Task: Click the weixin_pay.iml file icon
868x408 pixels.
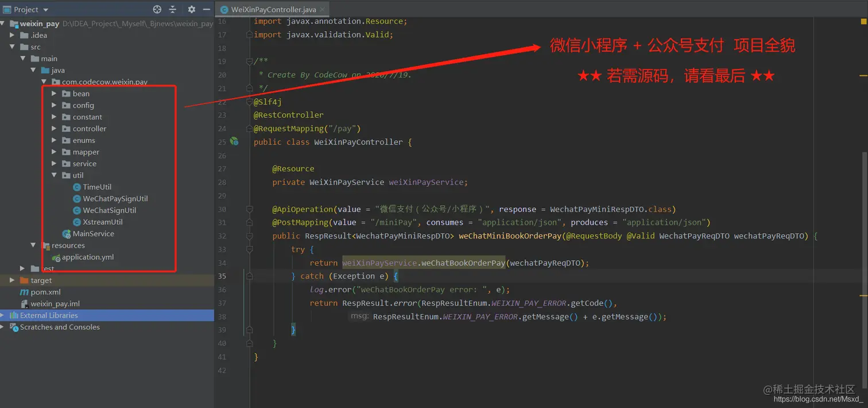Action: (x=24, y=304)
